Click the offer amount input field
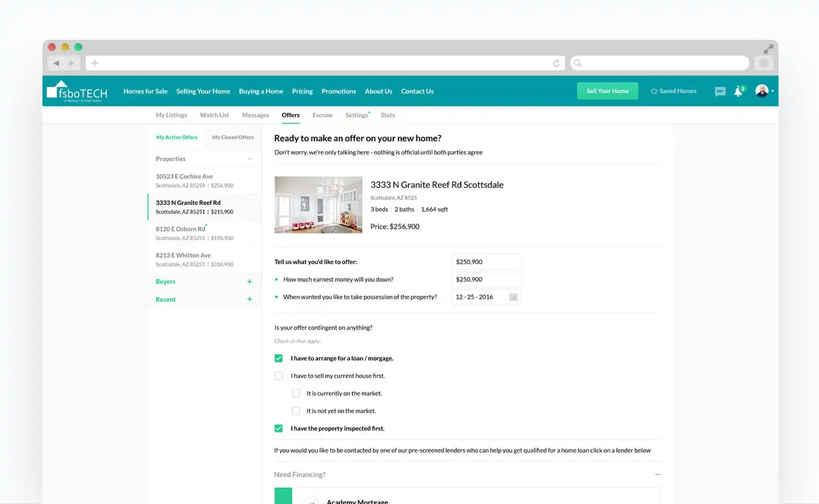The height and width of the screenshot is (504, 819). tap(486, 262)
